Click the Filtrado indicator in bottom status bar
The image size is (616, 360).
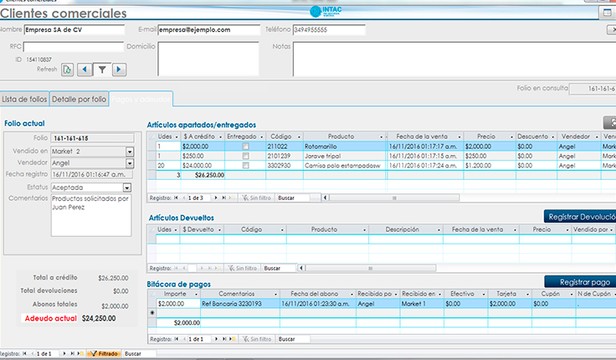pyautogui.click(x=105, y=354)
